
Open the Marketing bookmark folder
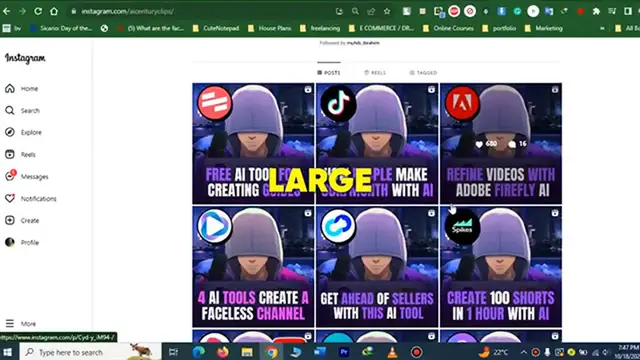544,28
